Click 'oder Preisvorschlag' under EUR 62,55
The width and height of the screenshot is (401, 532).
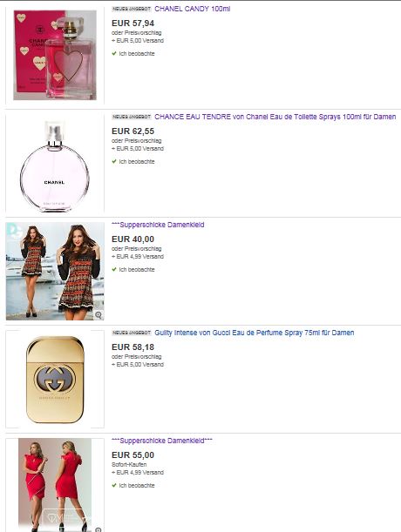(137, 141)
